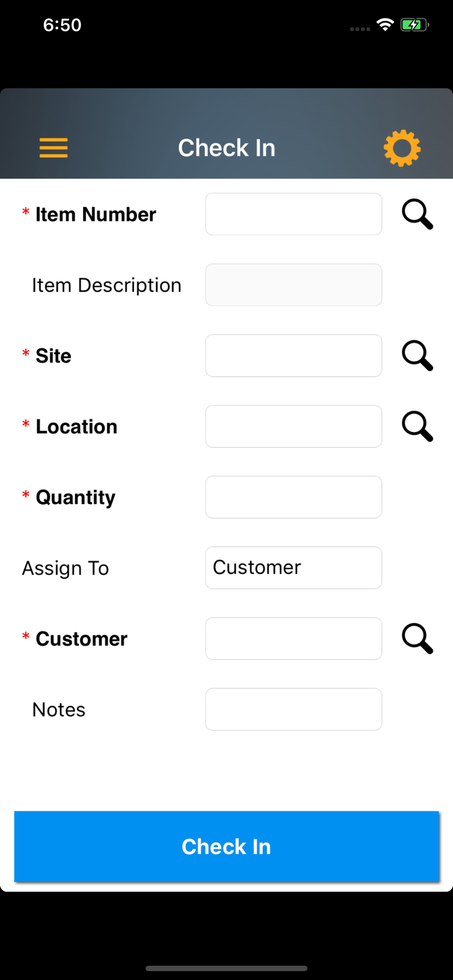This screenshot has height=980, width=453.
Task: Tap the Wi-Fi icon in status bar
Action: [385, 24]
